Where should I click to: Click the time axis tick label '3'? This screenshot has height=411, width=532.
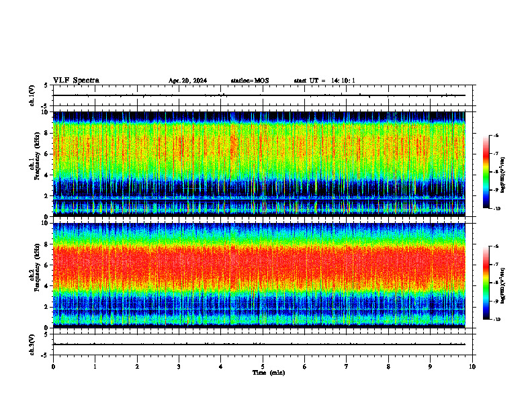tap(179, 367)
